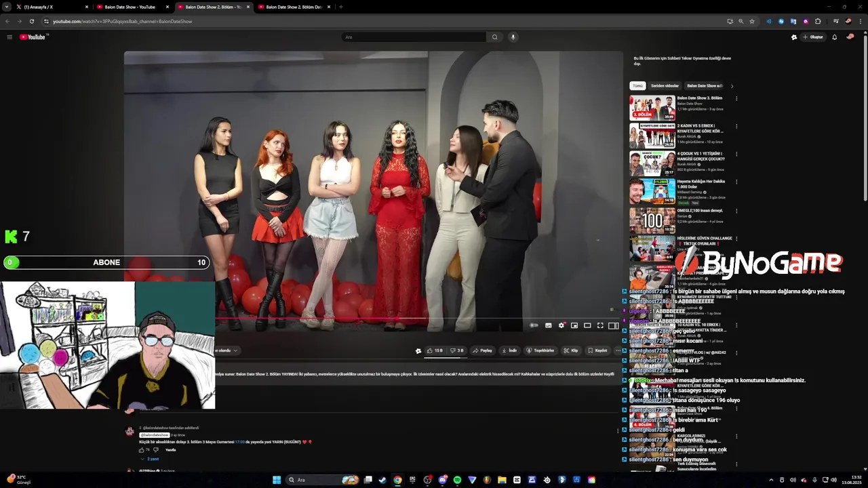Save video with Kaydet button
Screen dimensions: 868x488
point(597,350)
